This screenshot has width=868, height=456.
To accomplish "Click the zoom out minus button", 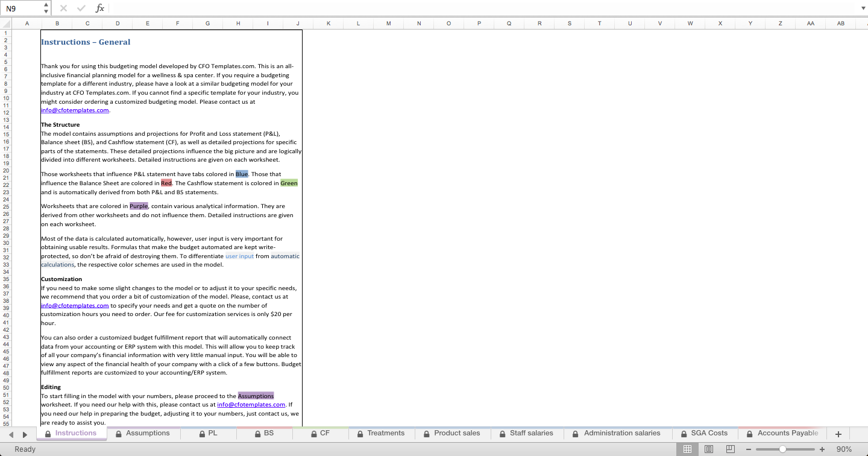I will (x=749, y=449).
